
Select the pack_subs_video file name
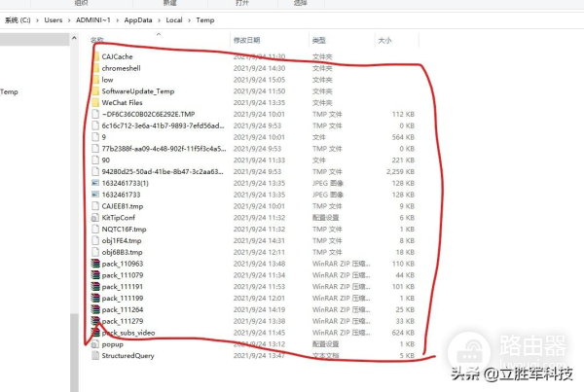tap(128, 333)
